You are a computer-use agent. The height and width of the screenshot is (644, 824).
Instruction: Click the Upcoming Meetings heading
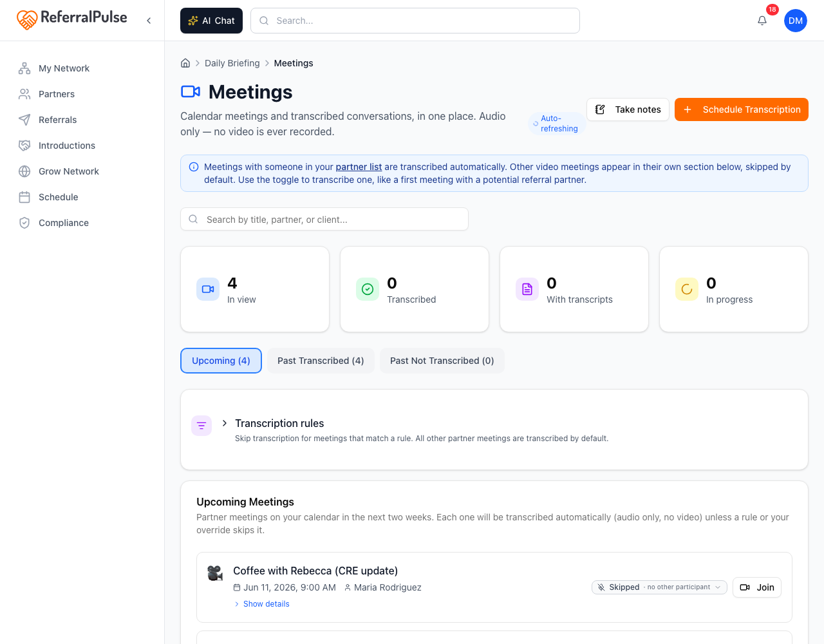(245, 502)
